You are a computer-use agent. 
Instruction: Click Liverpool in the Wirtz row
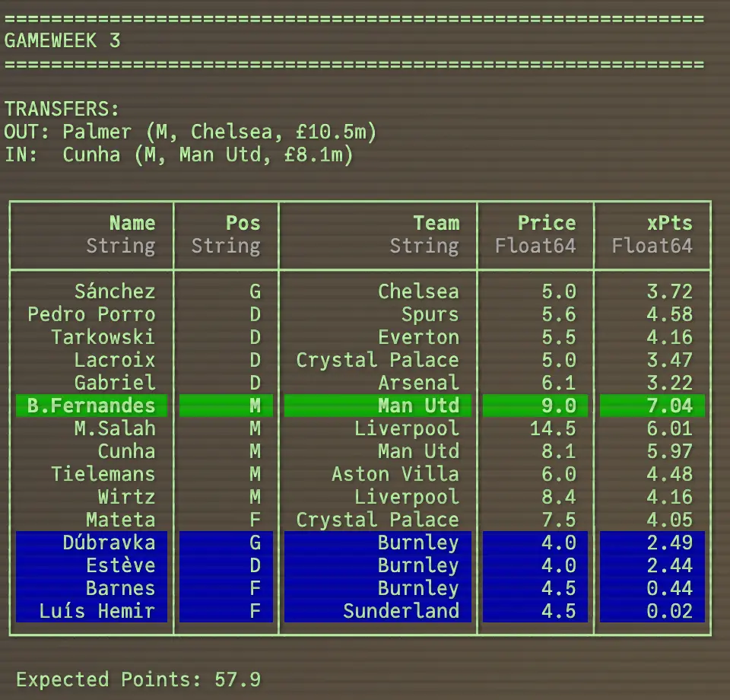coord(407,497)
